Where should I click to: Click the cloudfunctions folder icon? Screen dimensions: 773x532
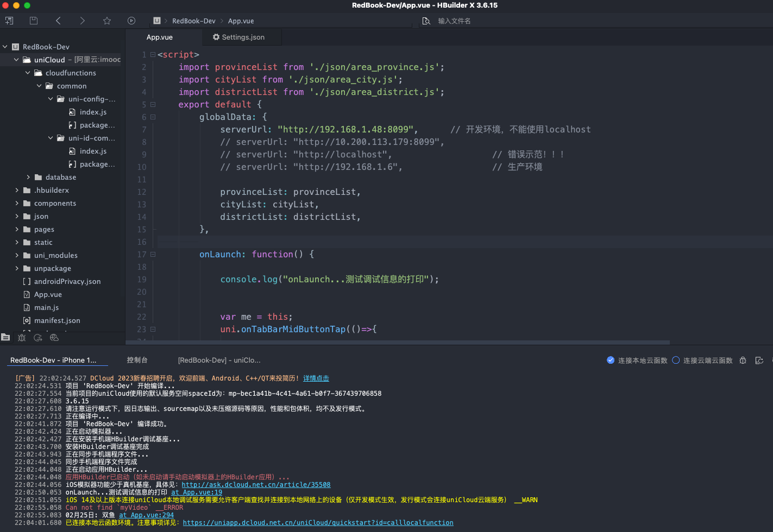(x=38, y=73)
